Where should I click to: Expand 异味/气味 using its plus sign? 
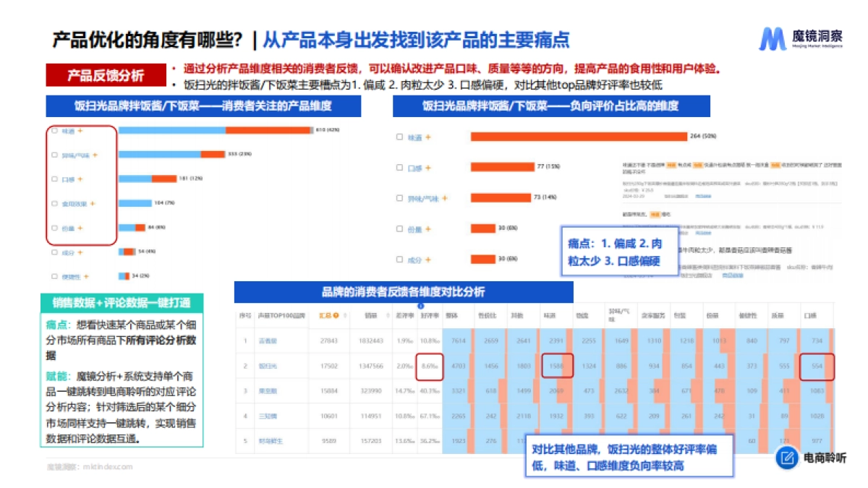tap(95, 155)
